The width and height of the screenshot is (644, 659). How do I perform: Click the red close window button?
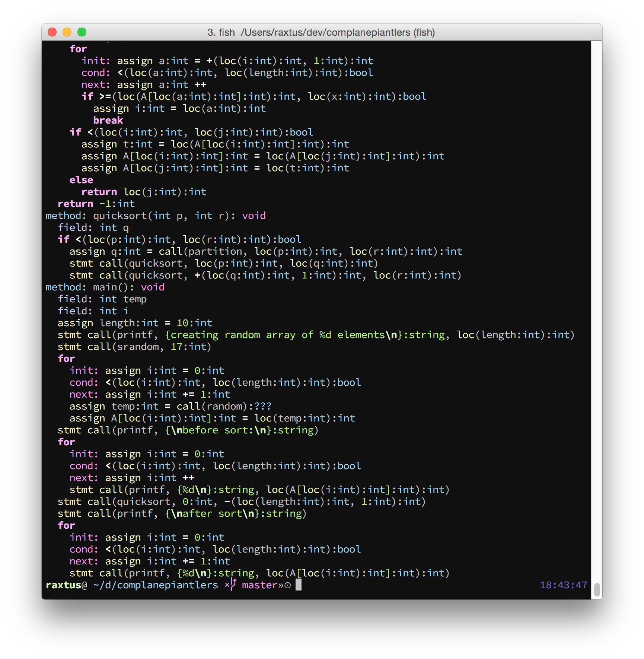point(52,32)
